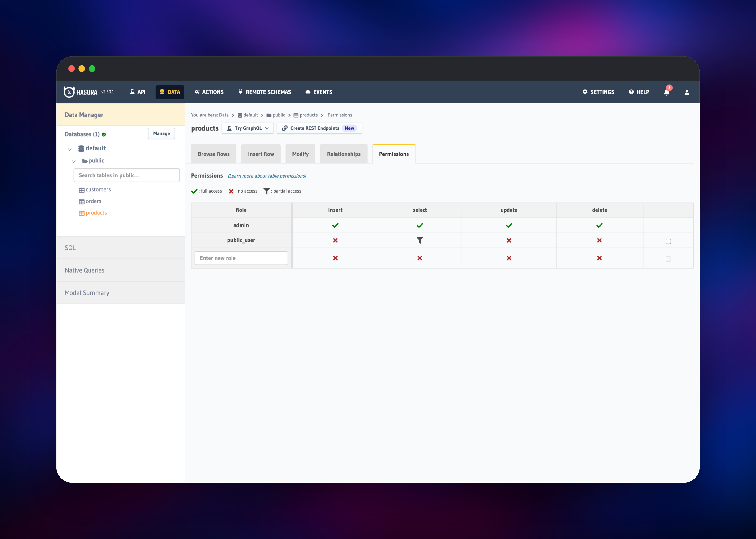This screenshot has height=539, width=756.
Task: Click the breadcrumb public folder icon
Action: pyautogui.click(x=269, y=115)
